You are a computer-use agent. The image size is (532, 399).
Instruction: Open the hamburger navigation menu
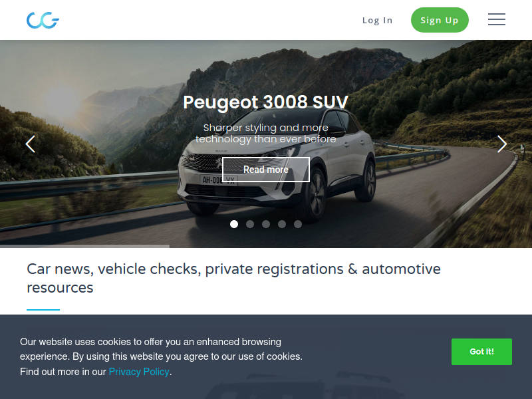(x=497, y=19)
